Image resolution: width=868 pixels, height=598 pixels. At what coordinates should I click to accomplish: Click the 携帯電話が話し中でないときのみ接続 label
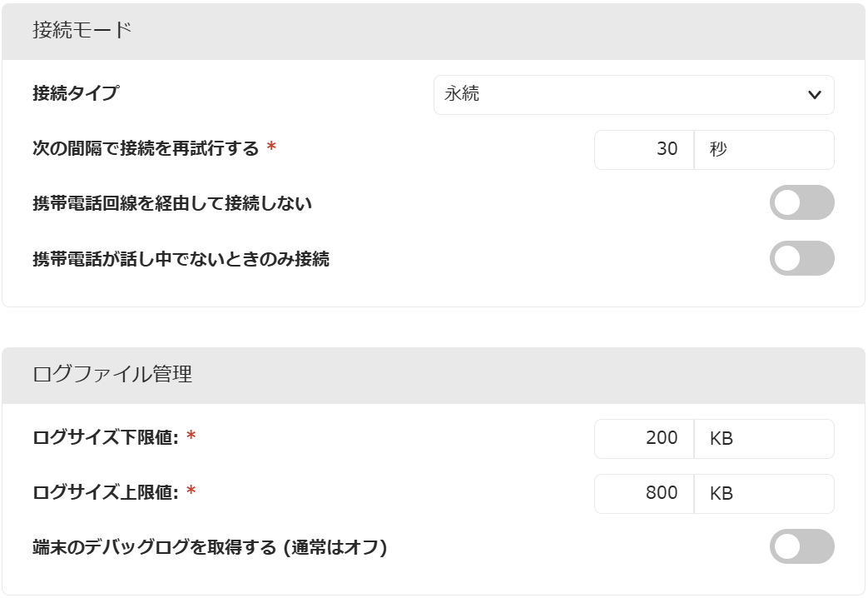[181, 259]
